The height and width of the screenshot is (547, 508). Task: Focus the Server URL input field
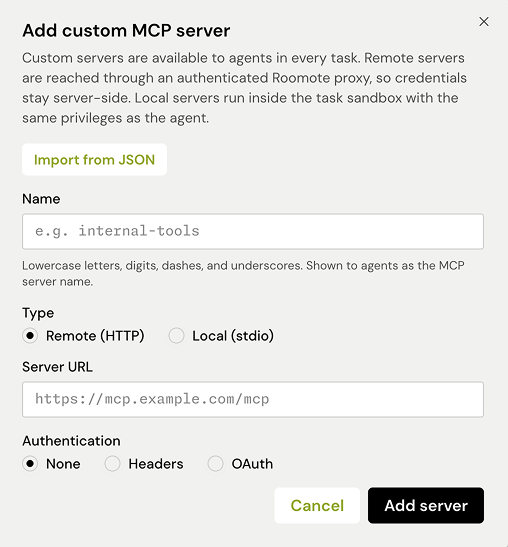coord(253,399)
